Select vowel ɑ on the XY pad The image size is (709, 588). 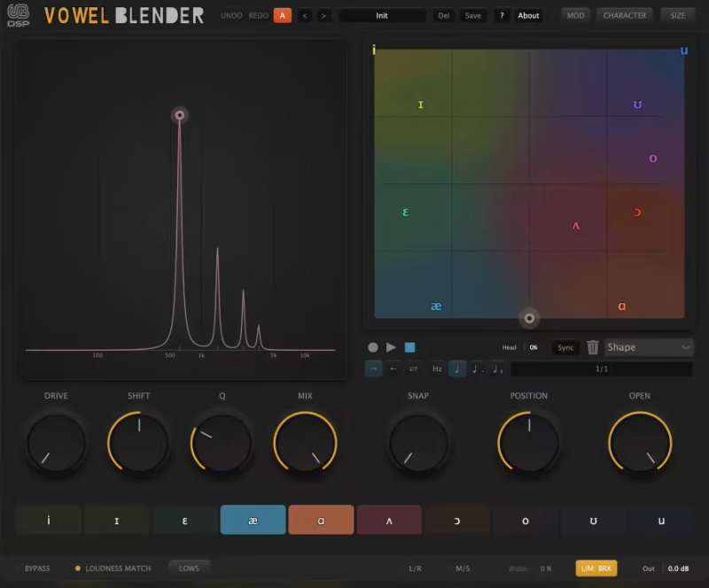[x=622, y=306]
